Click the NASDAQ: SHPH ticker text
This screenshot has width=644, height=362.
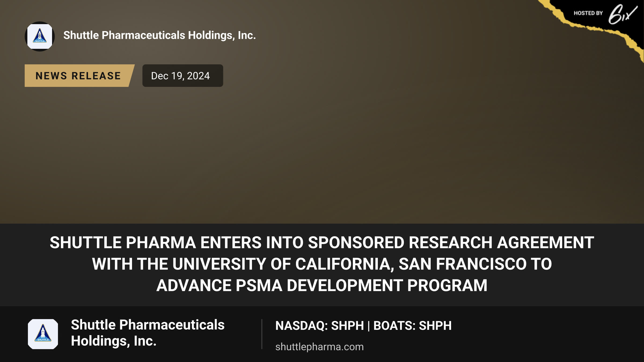click(x=320, y=326)
